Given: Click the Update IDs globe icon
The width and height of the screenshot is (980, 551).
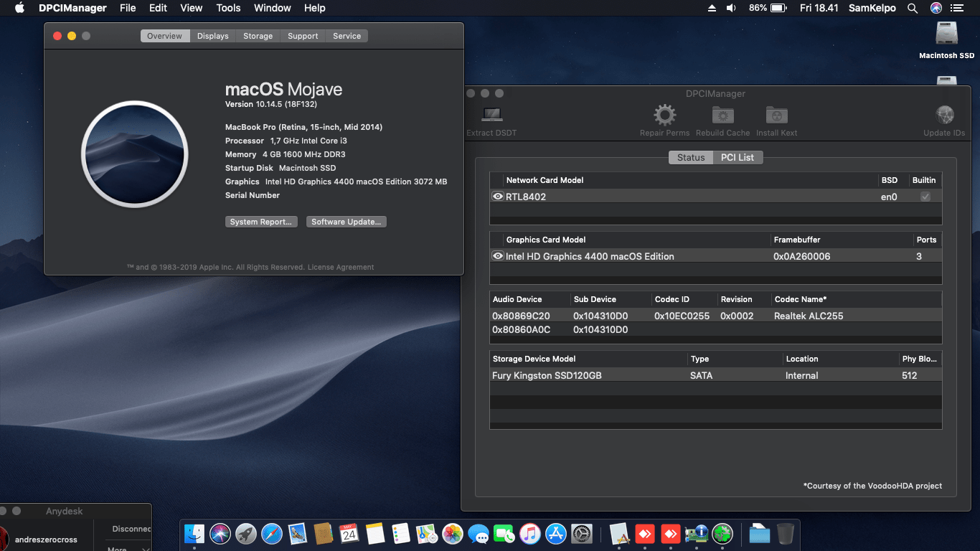Looking at the screenshot, I should pos(943,115).
